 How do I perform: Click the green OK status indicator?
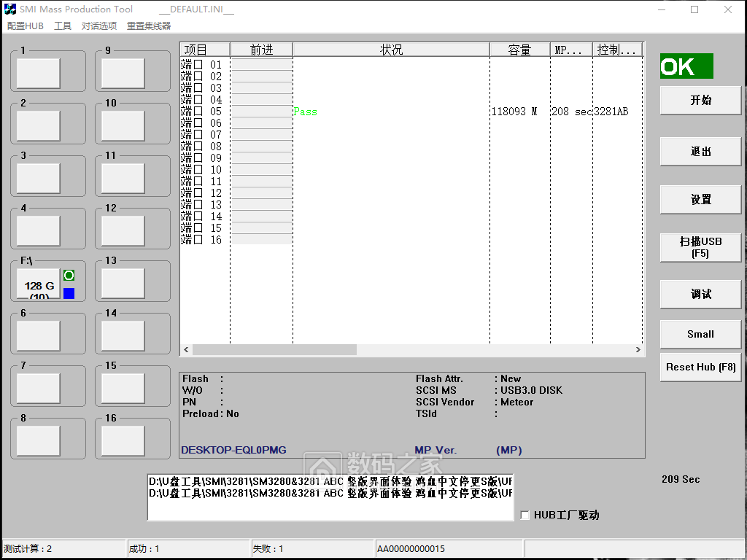point(686,66)
